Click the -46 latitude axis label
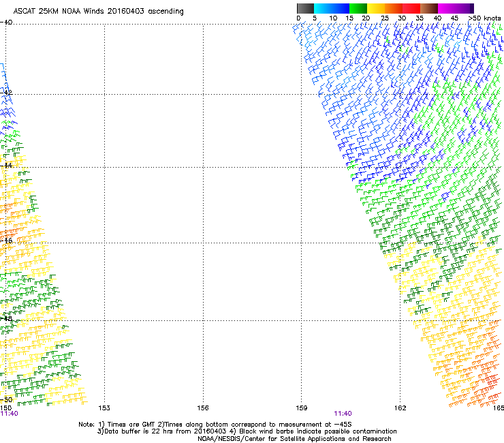Screen dimensions: 504x443 (x=6, y=241)
